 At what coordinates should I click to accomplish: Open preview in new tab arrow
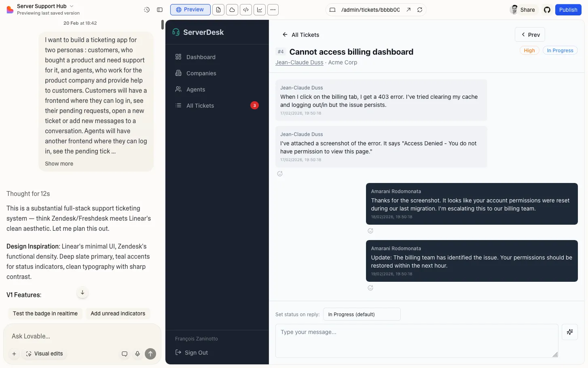(x=408, y=10)
